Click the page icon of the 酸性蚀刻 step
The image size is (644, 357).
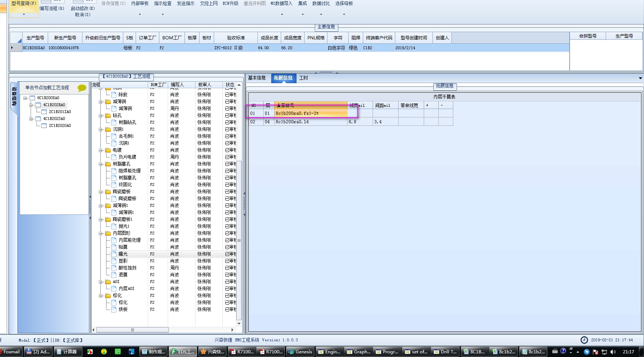[114, 268]
